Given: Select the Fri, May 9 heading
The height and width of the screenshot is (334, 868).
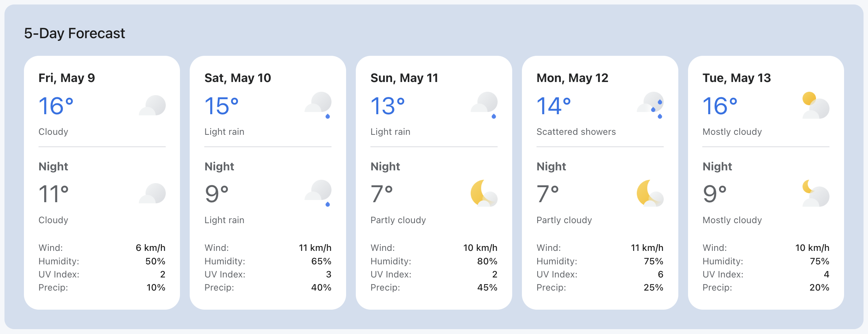Looking at the screenshot, I should [x=67, y=78].
